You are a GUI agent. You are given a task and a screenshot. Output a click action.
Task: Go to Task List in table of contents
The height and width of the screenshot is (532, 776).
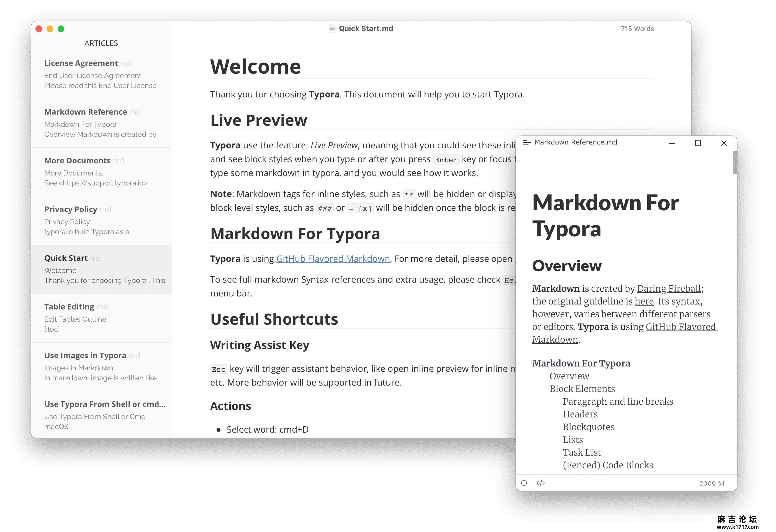pos(582,452)
